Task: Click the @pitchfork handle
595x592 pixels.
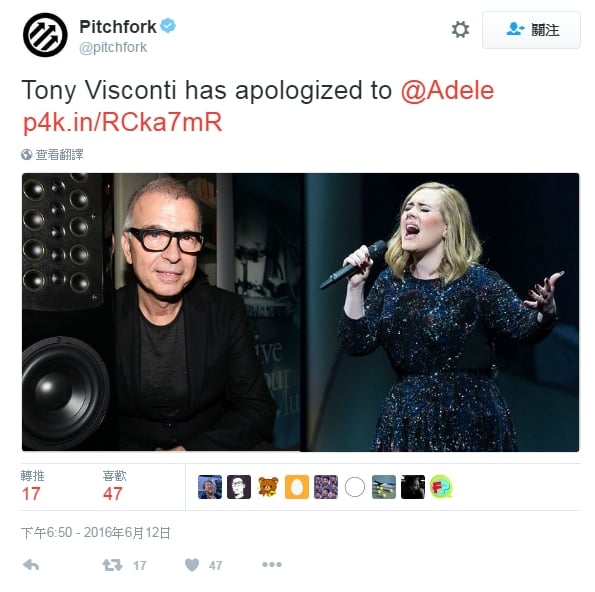Action: tap(113, 47)
